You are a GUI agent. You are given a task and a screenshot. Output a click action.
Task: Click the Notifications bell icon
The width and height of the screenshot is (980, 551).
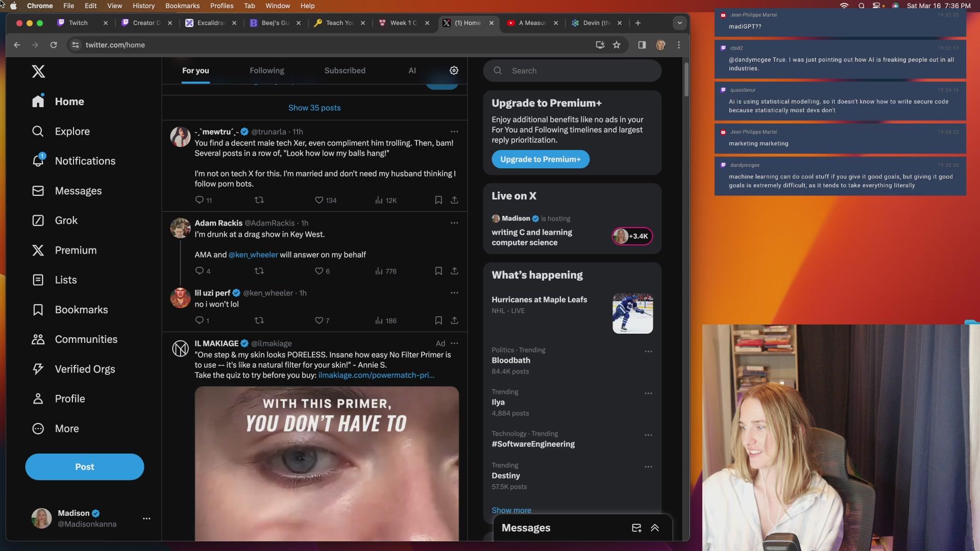(38, 161)
